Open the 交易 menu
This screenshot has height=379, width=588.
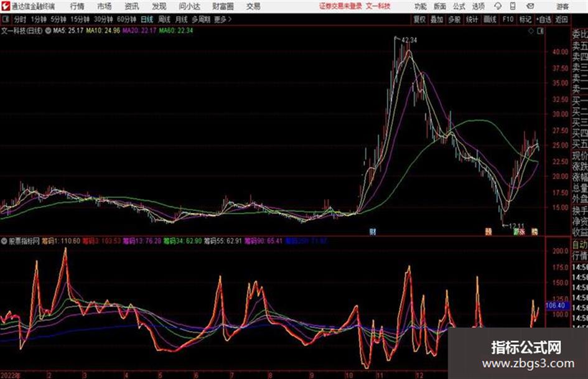coord(253,6)
